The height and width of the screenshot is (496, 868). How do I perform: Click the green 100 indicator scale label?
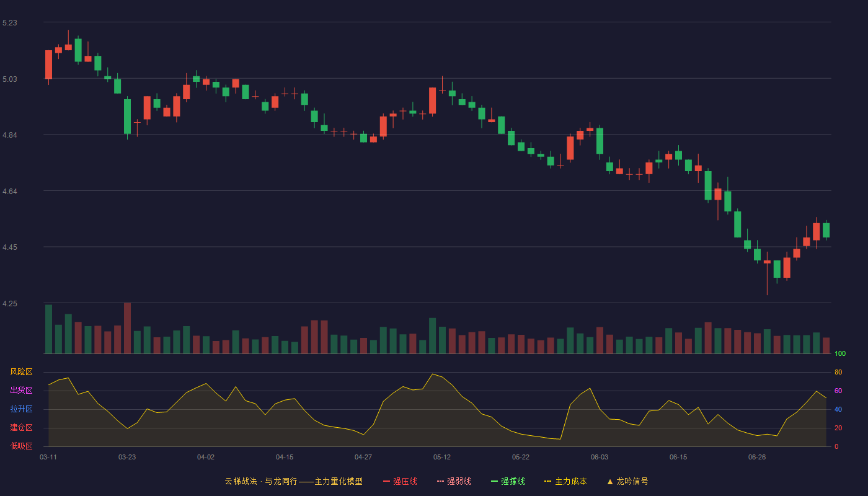[x=840, y=353]
